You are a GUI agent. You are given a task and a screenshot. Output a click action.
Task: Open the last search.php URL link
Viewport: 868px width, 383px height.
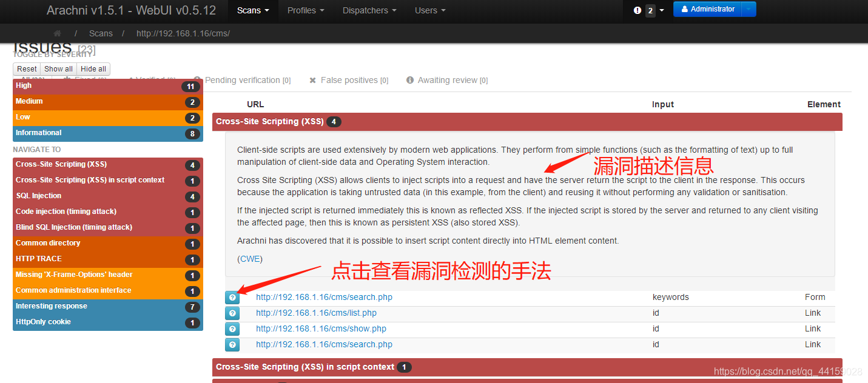point(324,345)
